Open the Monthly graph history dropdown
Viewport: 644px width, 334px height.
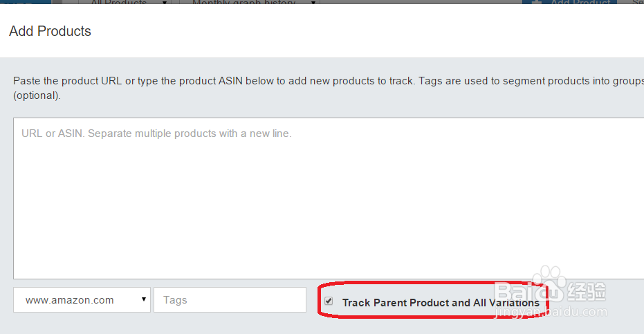[x=250, y=2]
